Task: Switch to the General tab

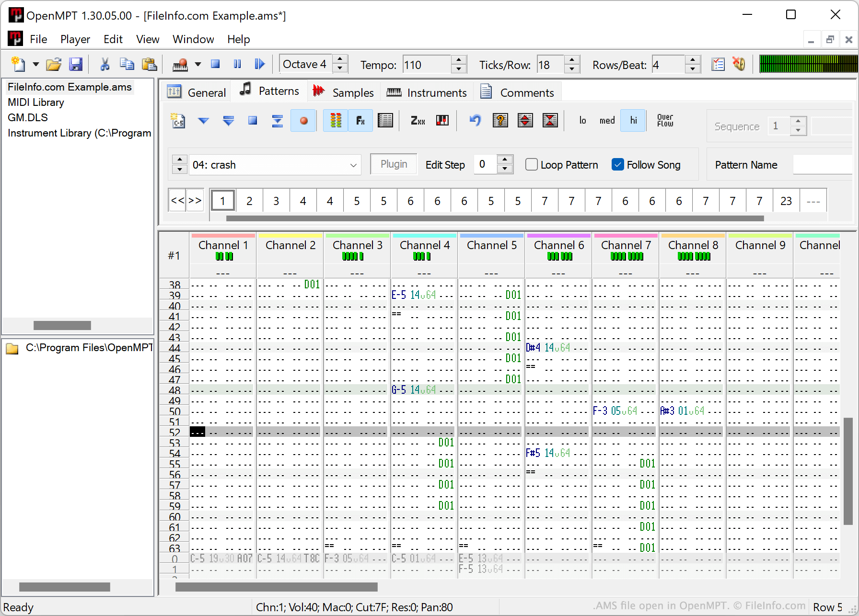Action: [x=197, y=92]
